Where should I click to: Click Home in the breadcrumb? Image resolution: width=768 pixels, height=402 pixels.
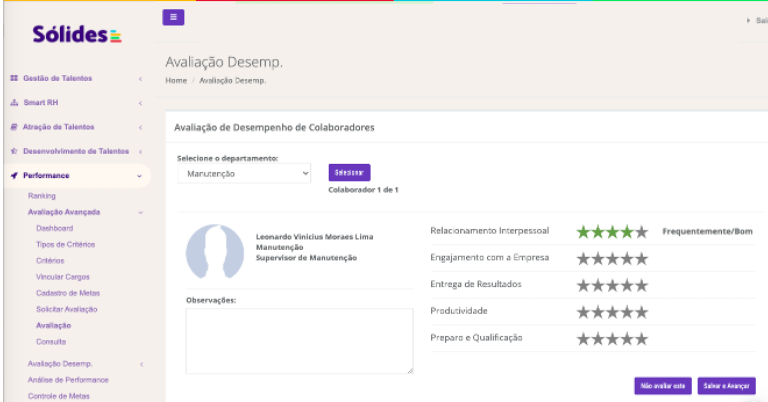pos(176,81)
